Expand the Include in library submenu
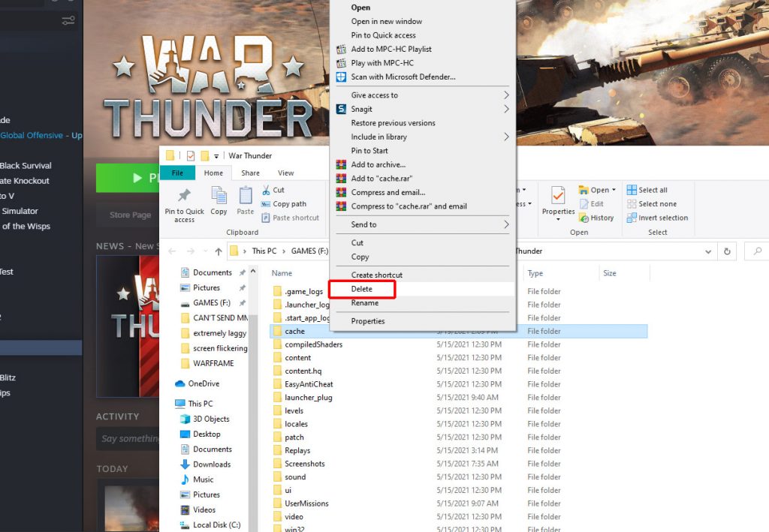Viewport: 769px width, 532px height. [x=423, y=137]
